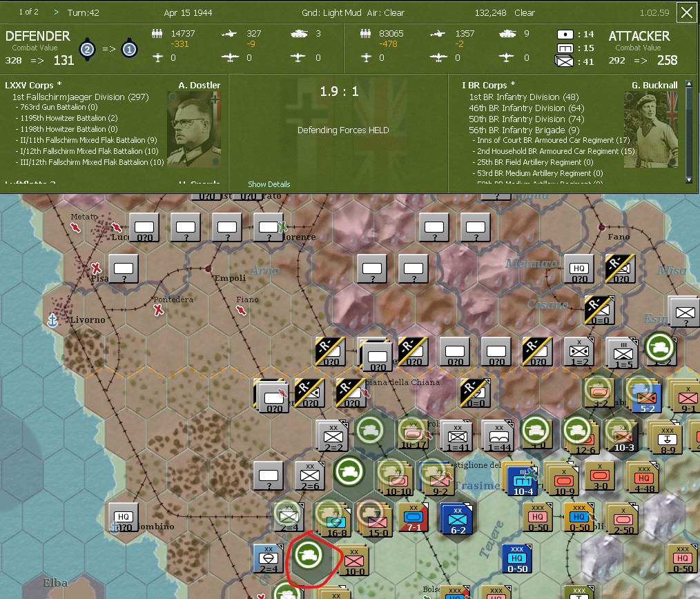Click the defender fort level 2 icon
This screenshot has height=599, width=700.
tap(88, 49)
